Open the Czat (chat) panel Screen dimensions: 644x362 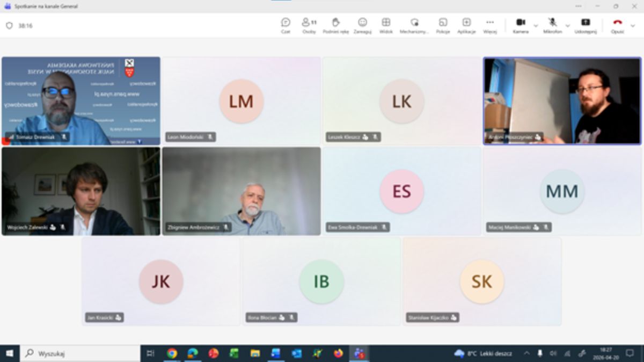click(286, 25)
